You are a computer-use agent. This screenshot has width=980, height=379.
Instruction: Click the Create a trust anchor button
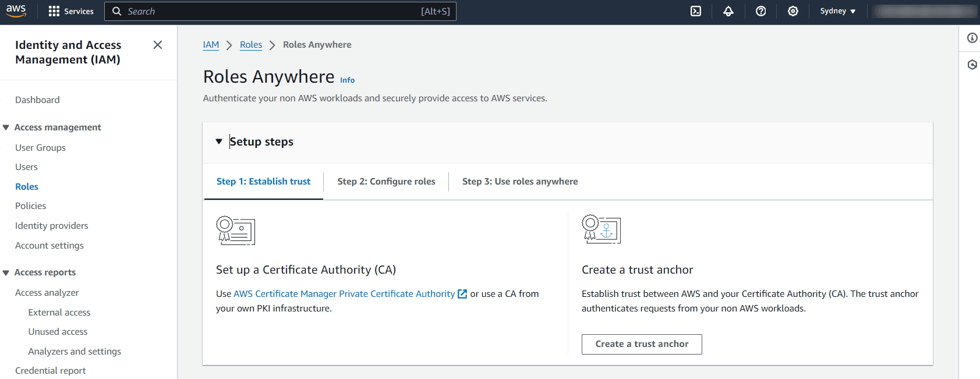click(642, 344)
